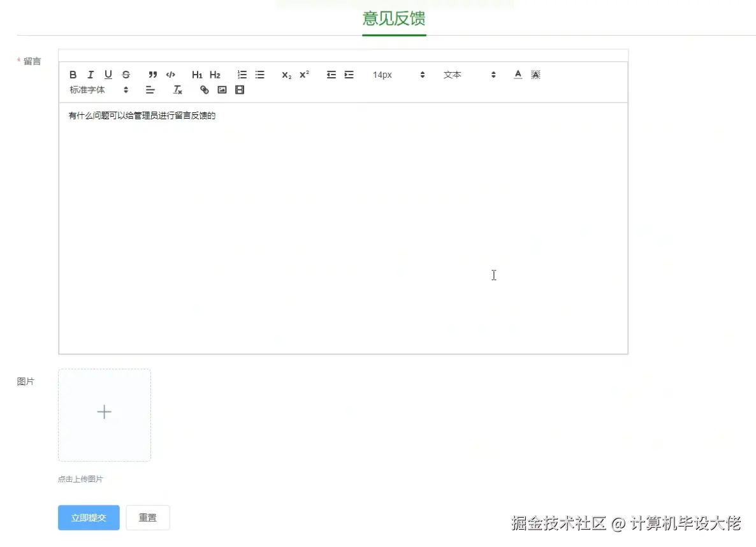This screenshot has width=756, height=547.
Task: Insert a hyperlink into the message
Action: (204, 89)
